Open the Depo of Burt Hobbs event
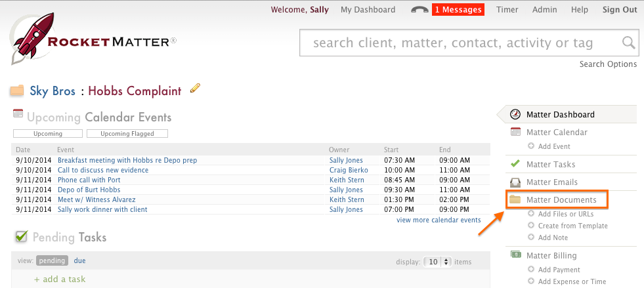 89,190
